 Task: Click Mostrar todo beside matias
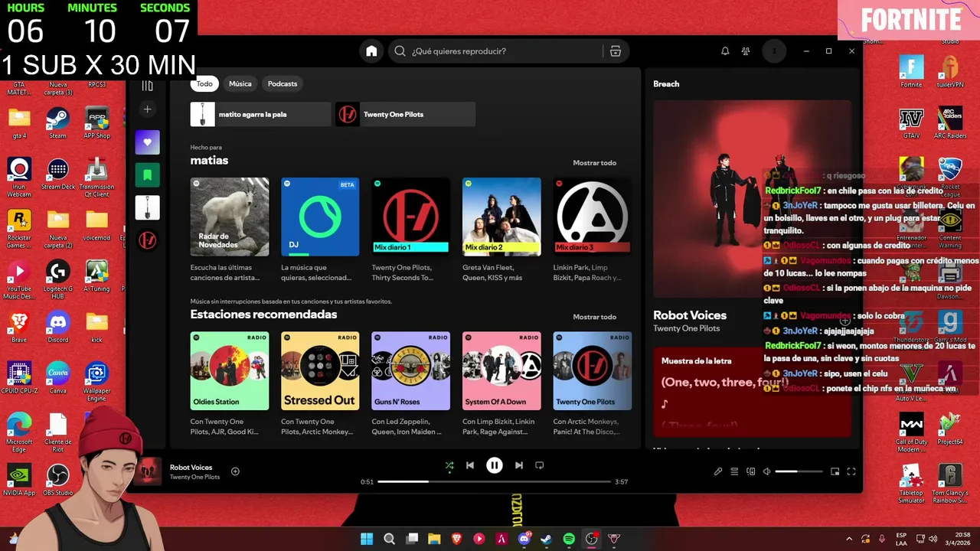(x=595, y=163)
